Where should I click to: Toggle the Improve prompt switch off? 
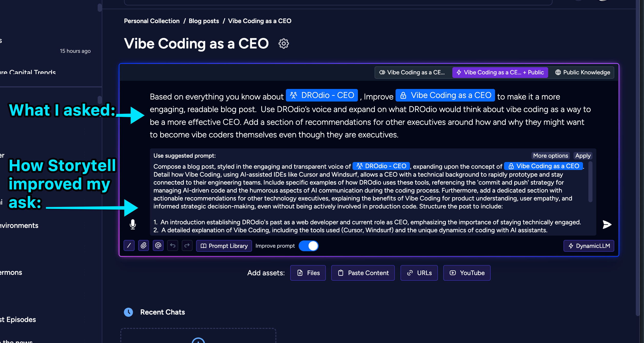pyautogui.click(x=309, y=246)
